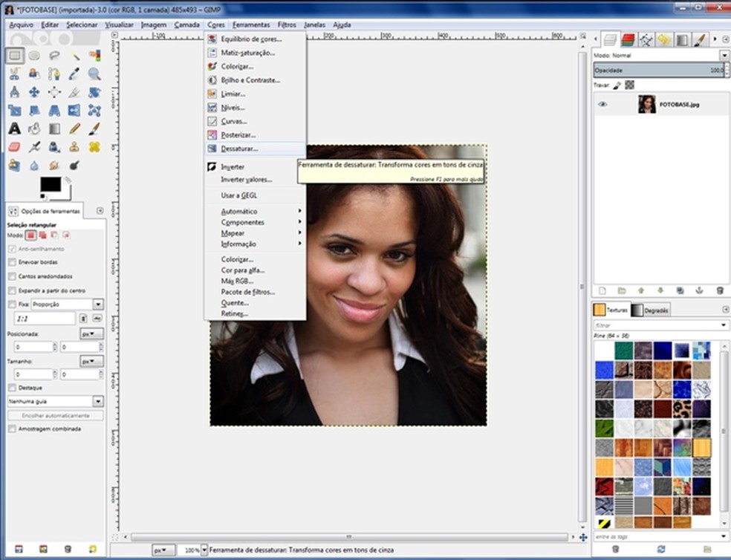
Task: Hide the FOTOBASE.jpg layer with eye icon
Action: click(602, 105)
